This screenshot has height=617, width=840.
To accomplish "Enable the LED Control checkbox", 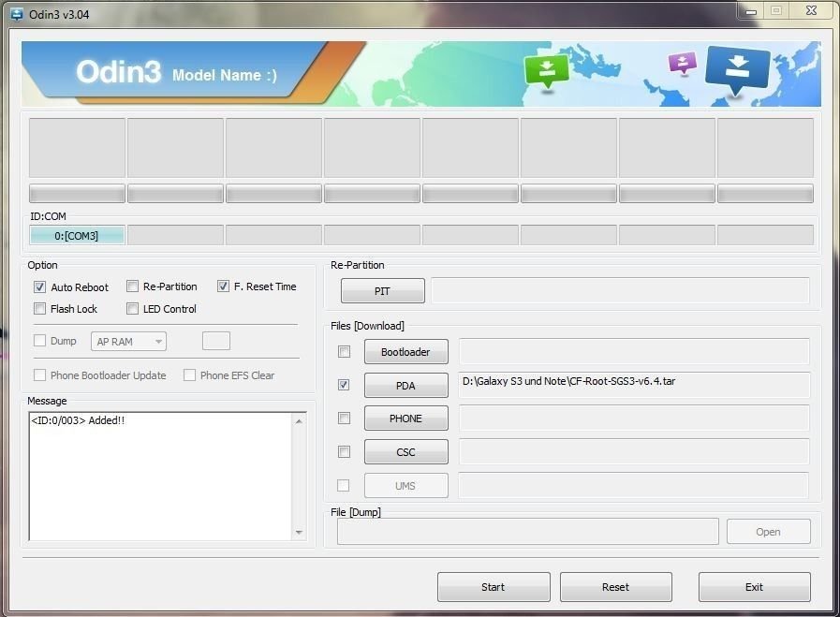I will click(x=132, y=309).
